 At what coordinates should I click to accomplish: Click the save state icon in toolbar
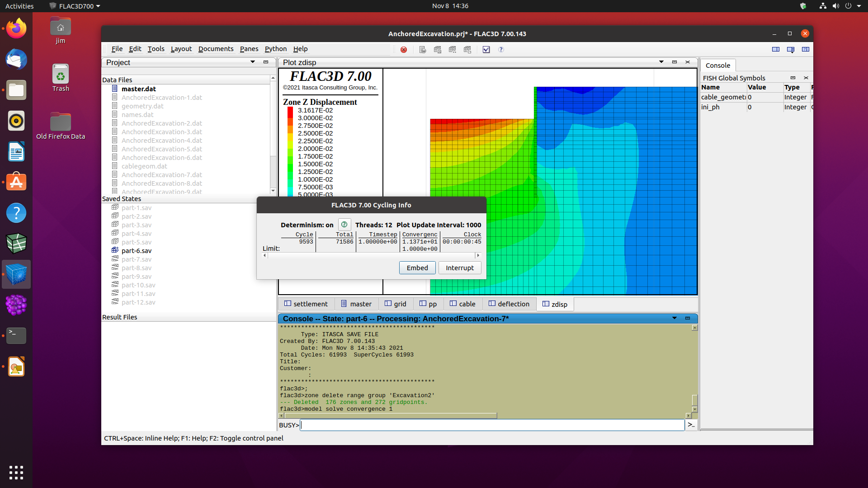438,49
